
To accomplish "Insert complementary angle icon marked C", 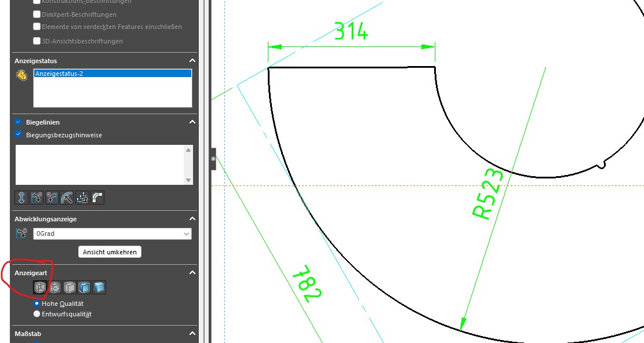I will click(x=52, y=198).
